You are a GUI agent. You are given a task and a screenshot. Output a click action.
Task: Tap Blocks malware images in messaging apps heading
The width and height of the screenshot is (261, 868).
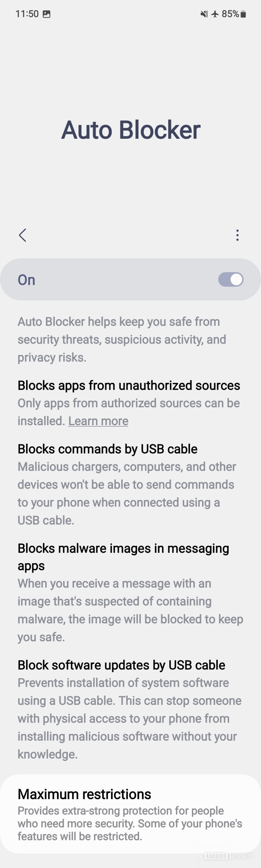(123, 557)
